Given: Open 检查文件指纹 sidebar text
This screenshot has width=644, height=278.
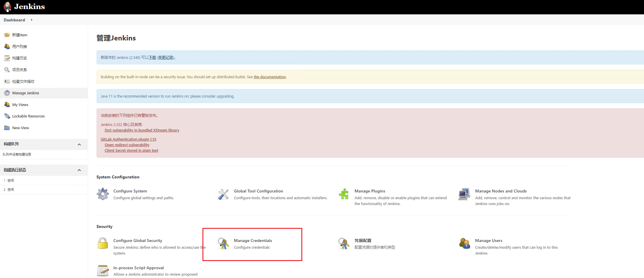Looking at the screenshot, I should point(23,81).
